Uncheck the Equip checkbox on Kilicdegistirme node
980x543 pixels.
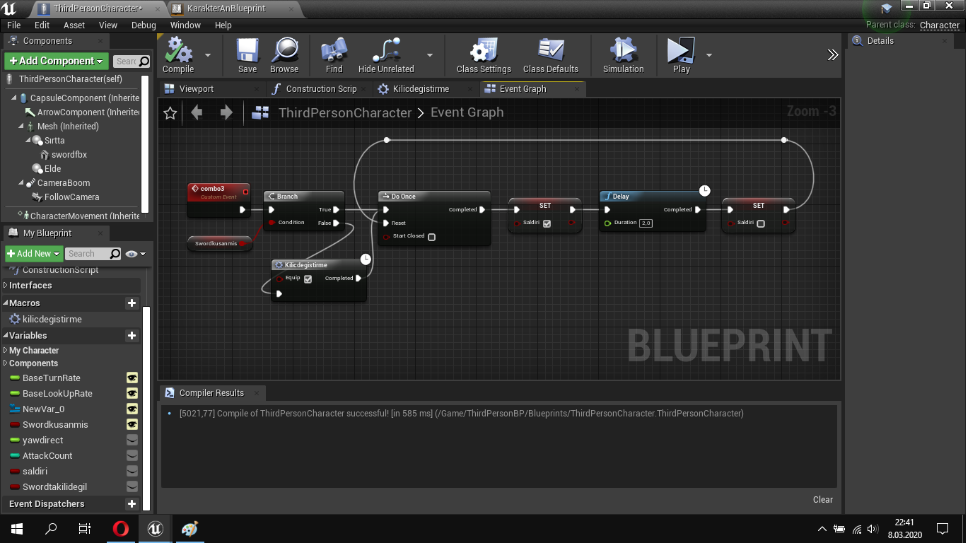(x=308, y=279)
